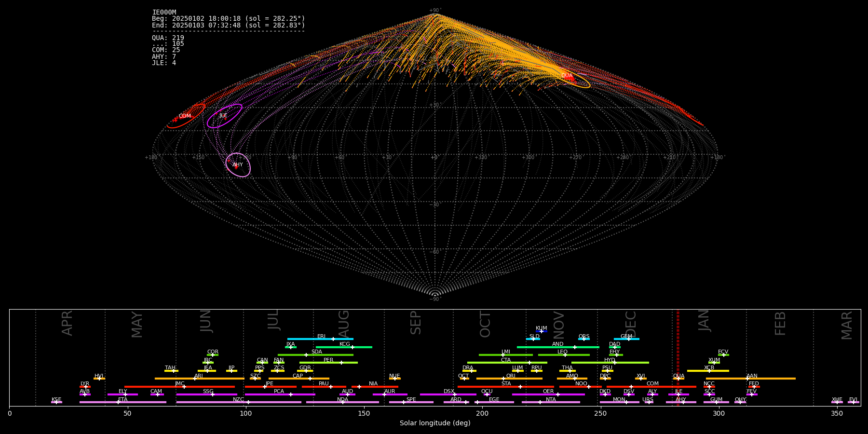The width and height of the screenshot is (868, 434).
Task: Click the JMC red shower bar
Action: (180, 387)
